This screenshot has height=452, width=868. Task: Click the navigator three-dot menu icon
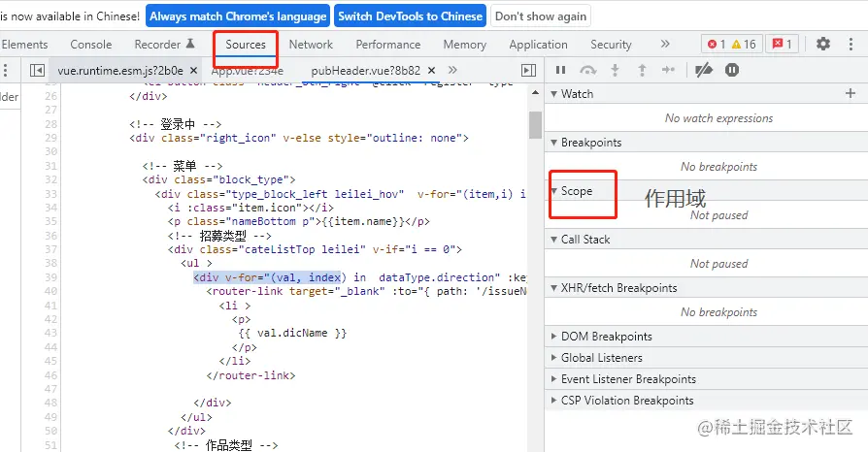pos(6,70)
